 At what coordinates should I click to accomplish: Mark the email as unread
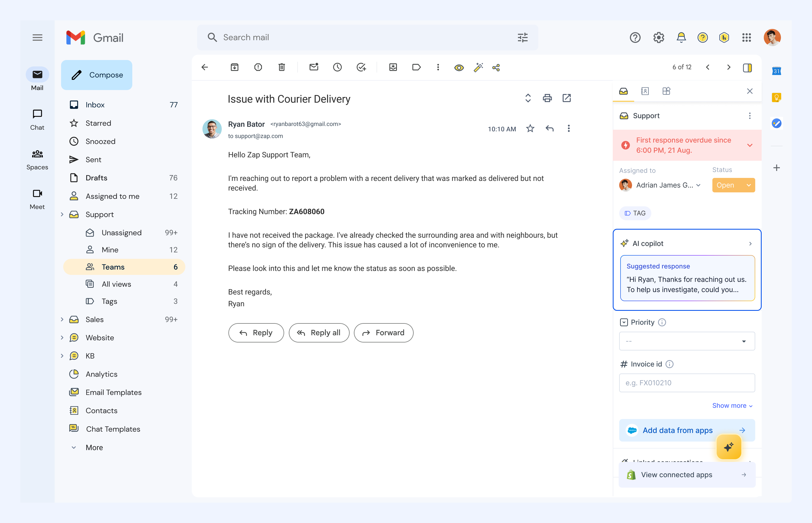(314, 67)
